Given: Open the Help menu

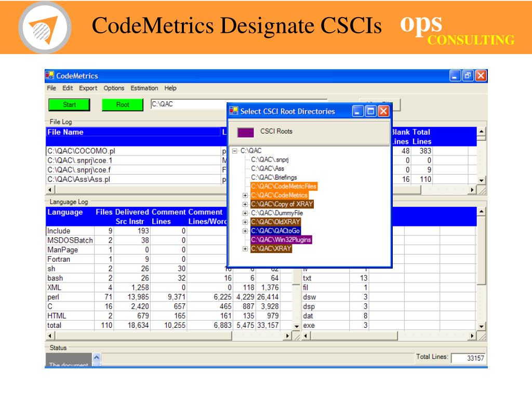Looking at the screenshot, I should [170, 88].
